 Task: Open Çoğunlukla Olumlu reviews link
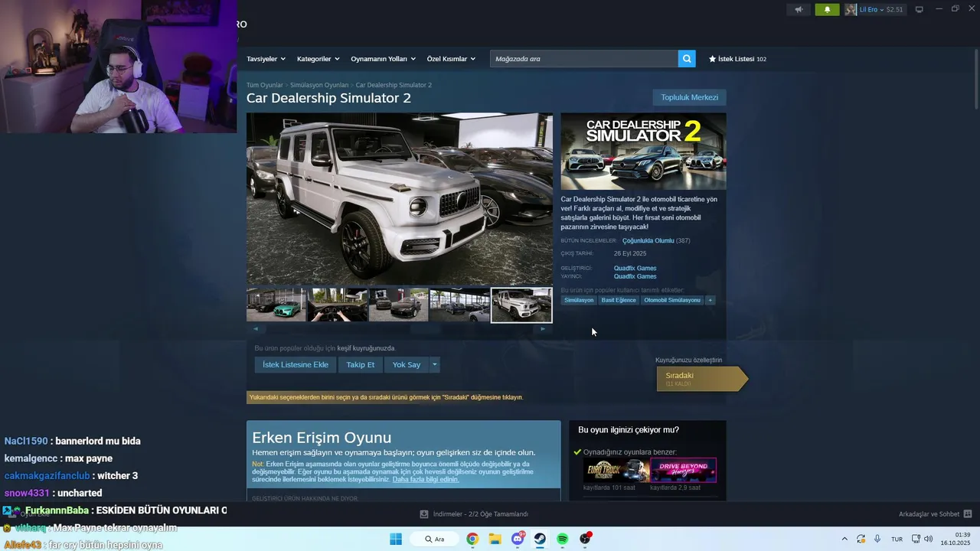tap(648, 241)
